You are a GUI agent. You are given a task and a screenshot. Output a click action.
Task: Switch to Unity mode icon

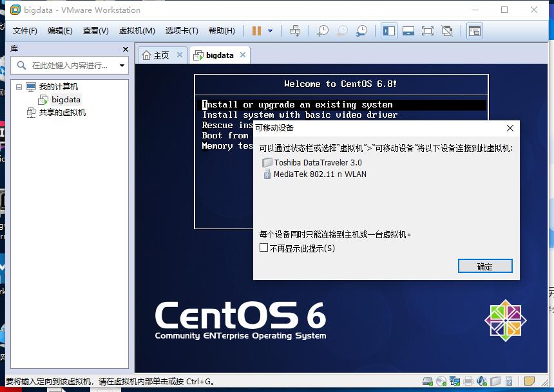pyautogui.click(x=447, y=31)
